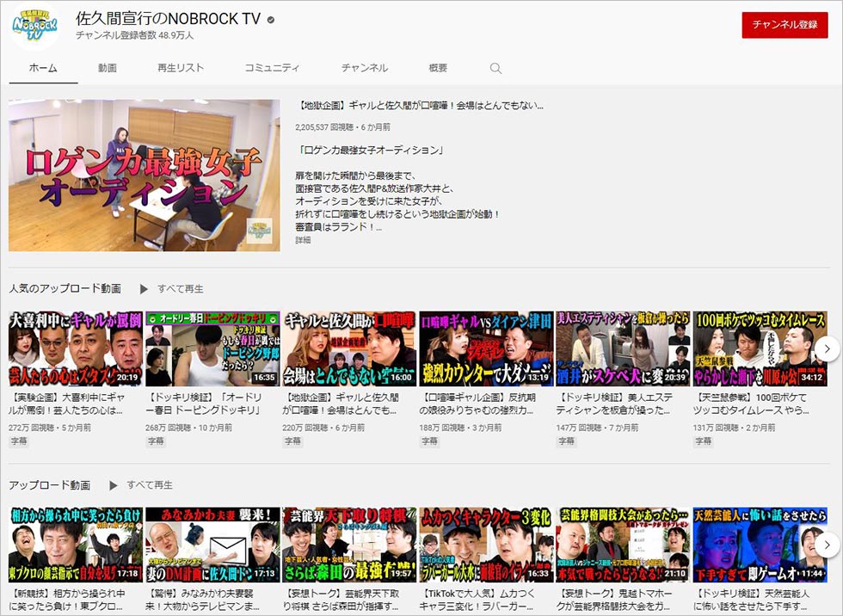Open thumbnail of 20:19 大喜利中にギャルが罵倒 video
The height and width of the screenshot is (616, 843).
(76, 348)
